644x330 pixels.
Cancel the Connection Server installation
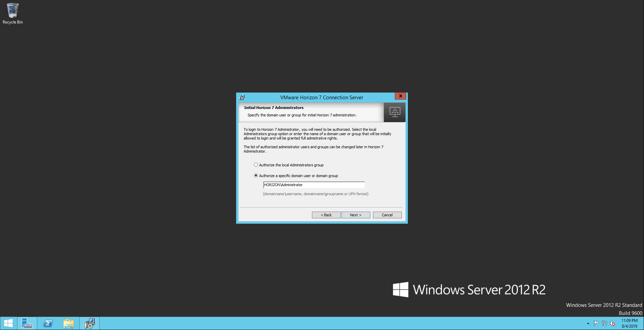387,215
